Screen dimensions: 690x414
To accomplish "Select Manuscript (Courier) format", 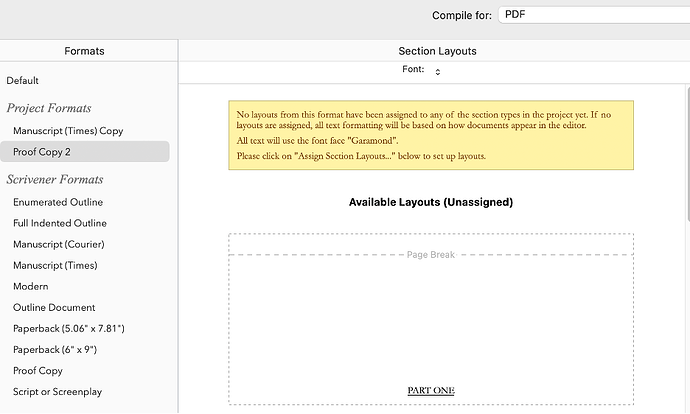I will 59,244.
